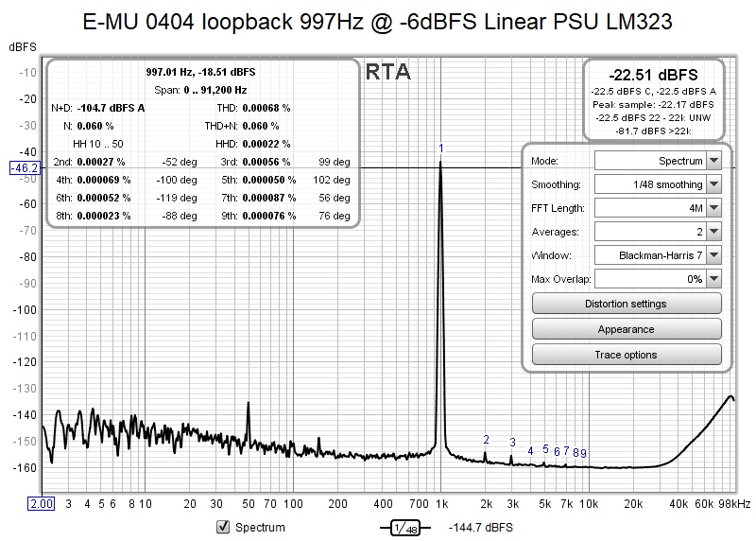Click the dBFS axis unit label
756x541 pixels.
tap(23, 46)
